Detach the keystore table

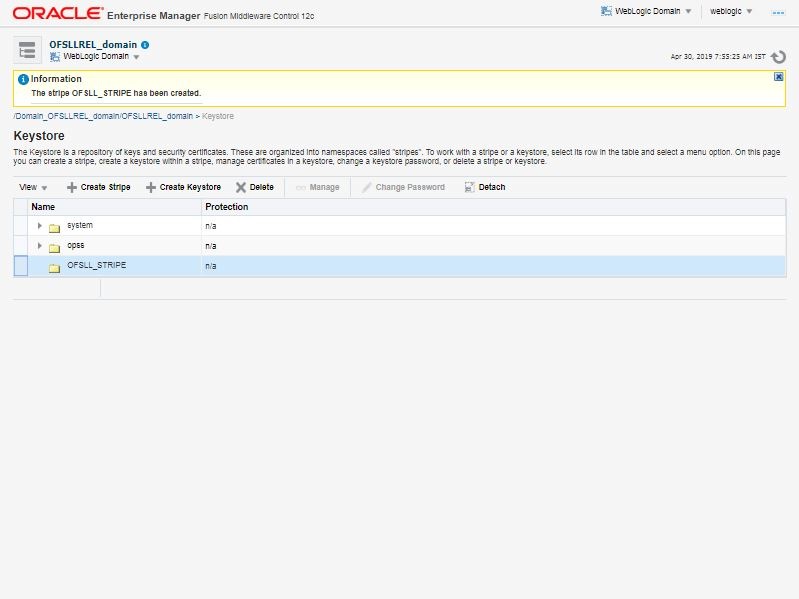click(485, 187)
